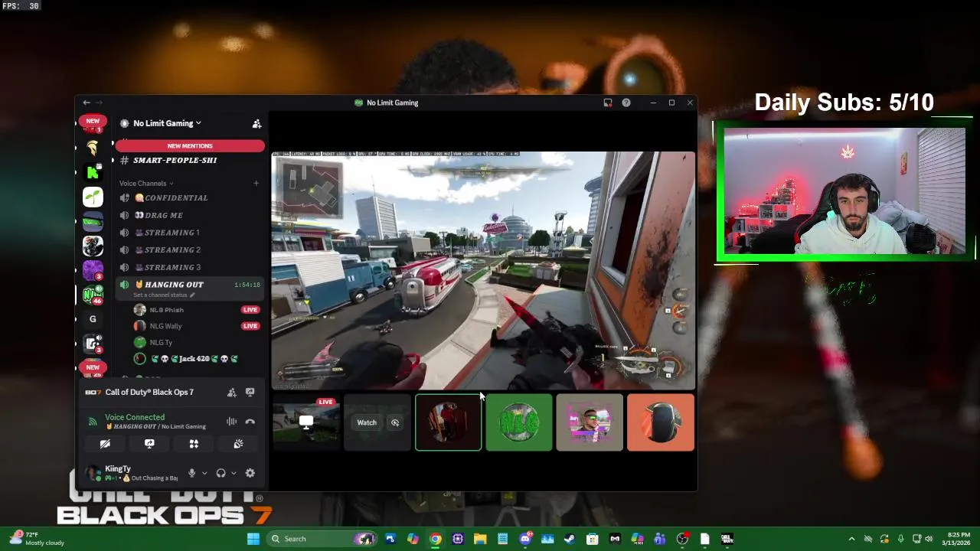Open File Explorer from taskbar
Screen dimensions: 980x551
click(x=480, y=539)
